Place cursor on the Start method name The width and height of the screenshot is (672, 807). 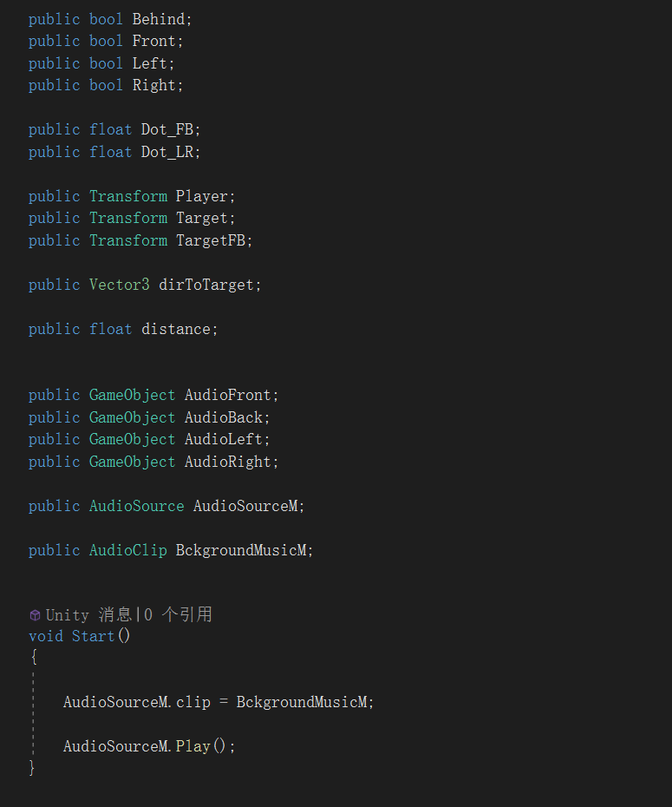click(93, 636)
